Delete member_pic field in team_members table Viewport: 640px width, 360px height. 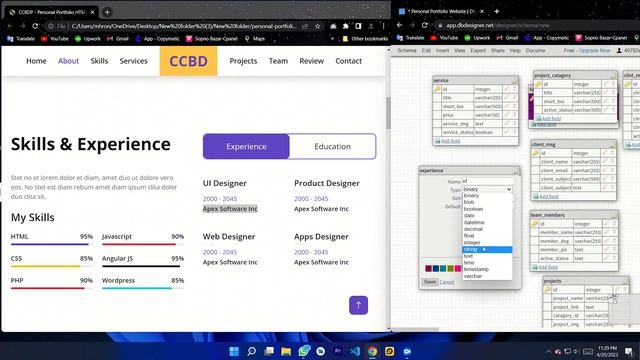click(614, 249)
